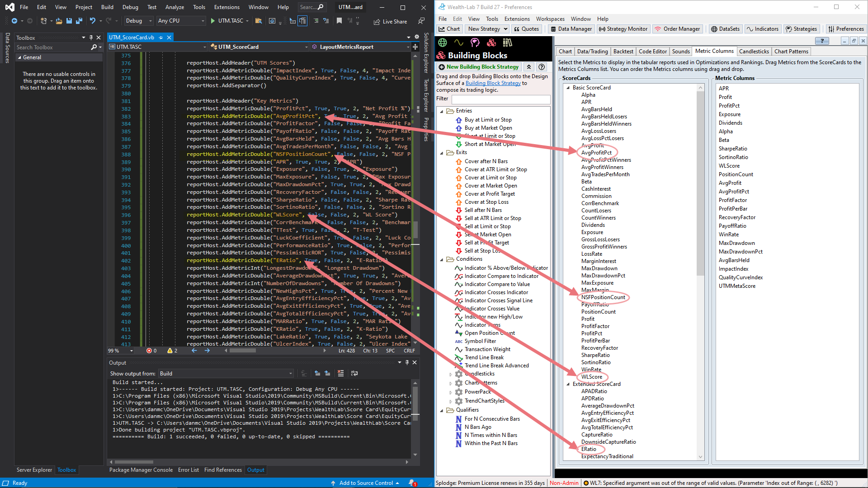The image size is (868, 488).
Task: Collapse the Basic ScoreCard tree node
Action: (x=568, y=88)
